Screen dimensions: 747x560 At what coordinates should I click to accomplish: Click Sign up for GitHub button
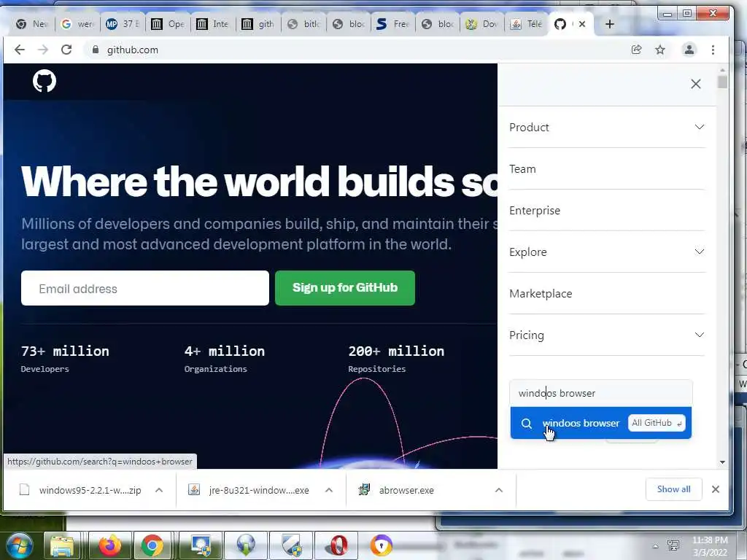pyautogui.click(x=345, y=287)
